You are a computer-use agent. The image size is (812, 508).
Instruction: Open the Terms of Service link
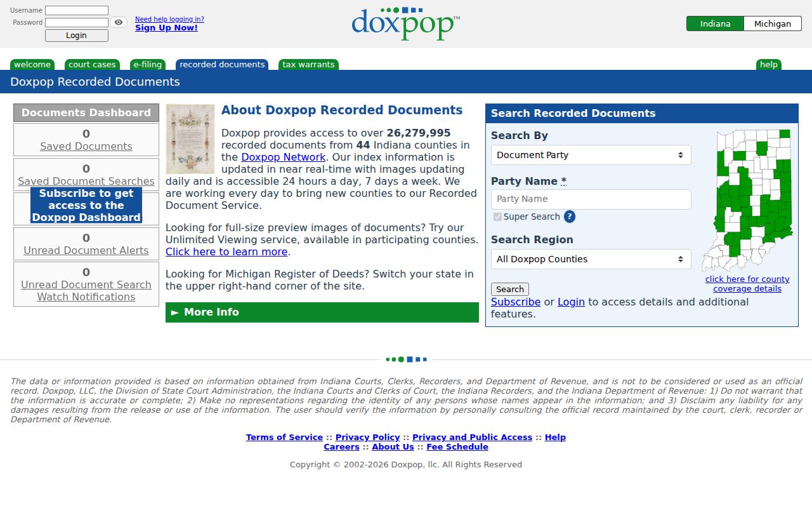pos(284,438)
